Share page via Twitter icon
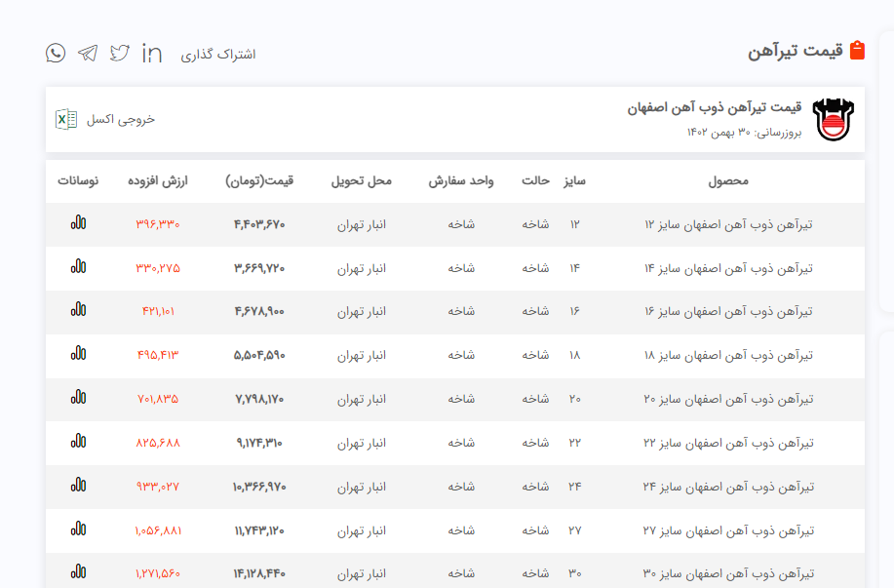Image resolution: width=894 pixels, height=588 pixels. point(120,53)
